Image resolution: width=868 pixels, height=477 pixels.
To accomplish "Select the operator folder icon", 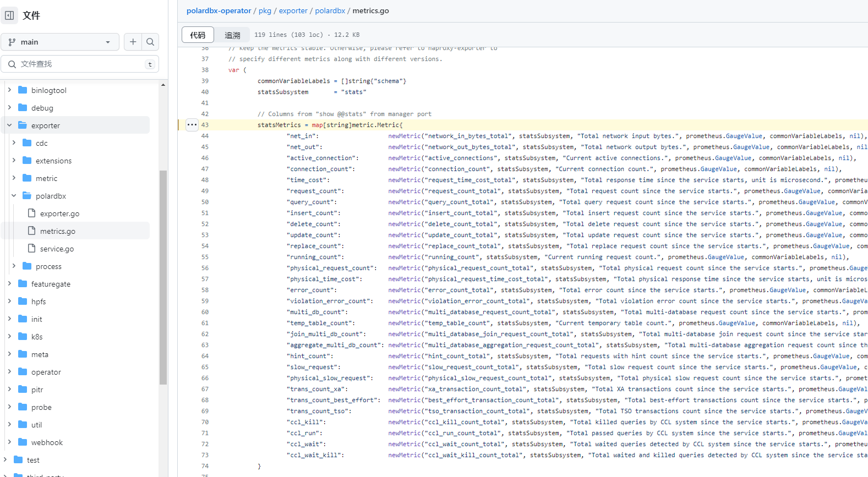I will (23, 371).
